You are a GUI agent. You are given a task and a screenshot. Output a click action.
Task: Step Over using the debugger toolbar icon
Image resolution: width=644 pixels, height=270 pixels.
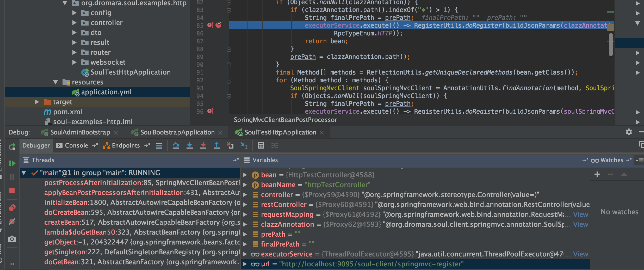[x=176, y=145]
